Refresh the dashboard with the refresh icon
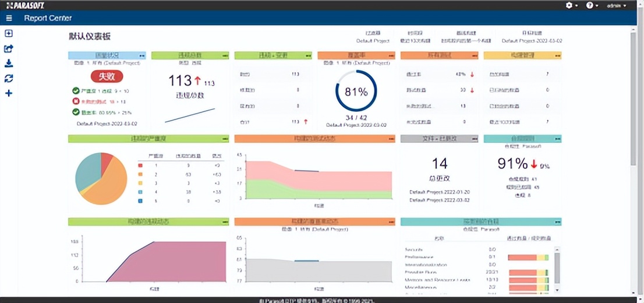 tap(9, 79)
